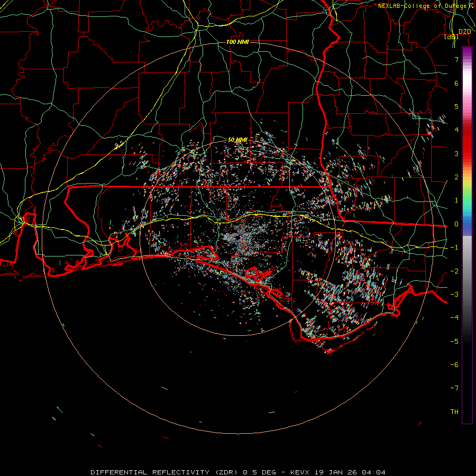This screenshot has height=476, width=476.
Task: Click the red band of the color bar
Action: click(467, 143)
